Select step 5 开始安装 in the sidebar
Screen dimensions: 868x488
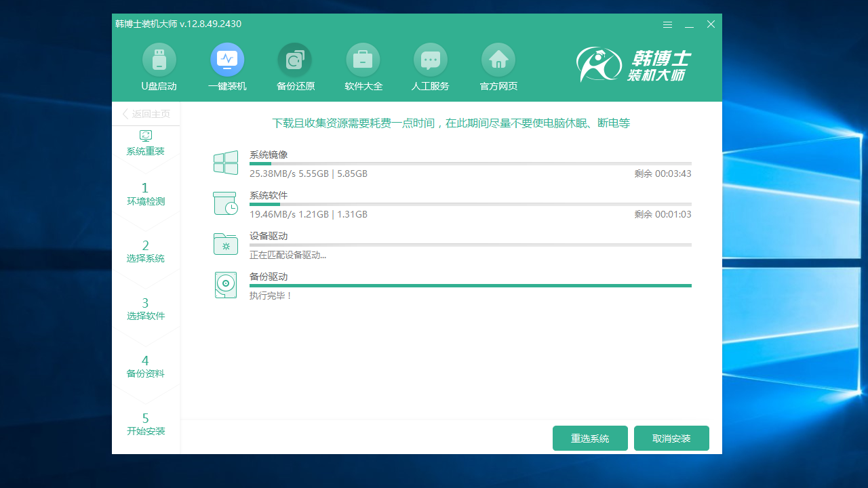145,424
